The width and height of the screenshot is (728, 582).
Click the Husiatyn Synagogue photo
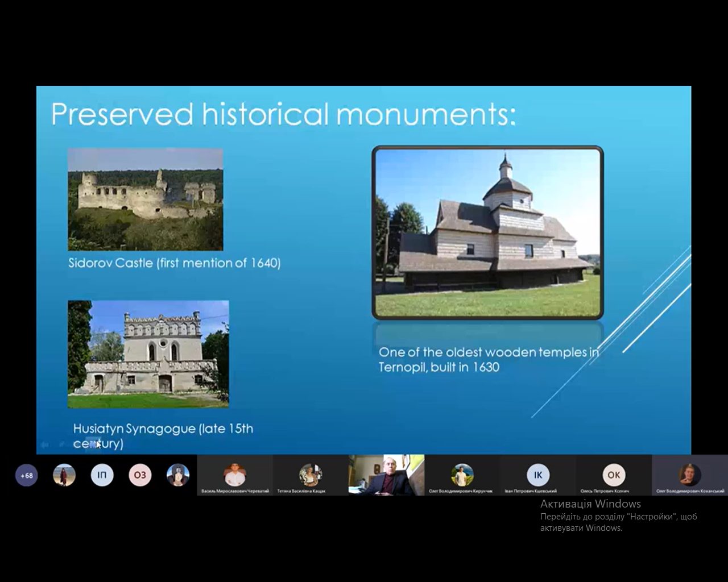[x=148, y=354]
